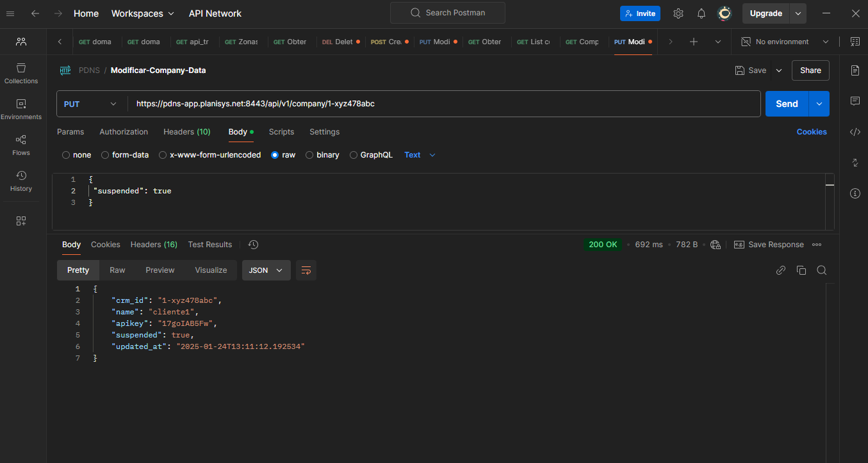Toggle response line wrap icon
Image resolution: width=868 pixels, height=463 pixels.
click(306, 270)
